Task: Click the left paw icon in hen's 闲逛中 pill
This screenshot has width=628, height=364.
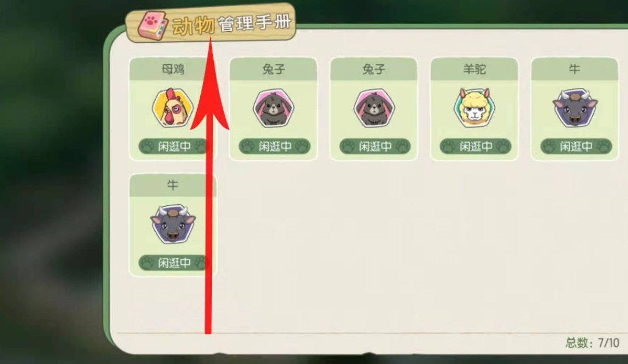Action: [x=147, y=146]
